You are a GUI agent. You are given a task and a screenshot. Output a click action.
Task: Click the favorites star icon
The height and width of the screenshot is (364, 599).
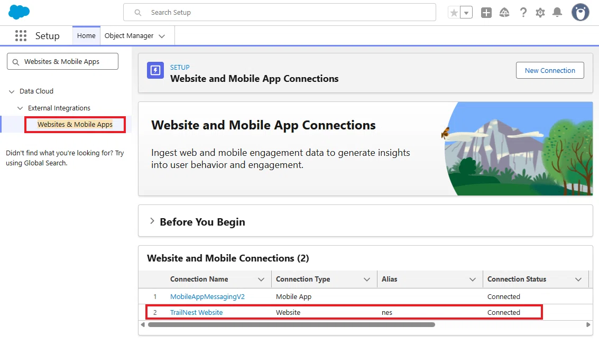tap(454, 13)
